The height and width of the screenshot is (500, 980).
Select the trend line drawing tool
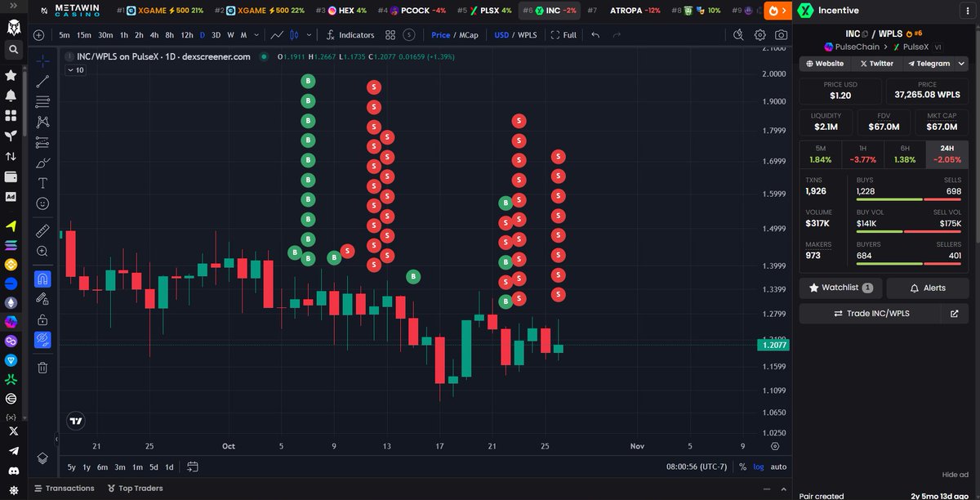tap(42, 81)
